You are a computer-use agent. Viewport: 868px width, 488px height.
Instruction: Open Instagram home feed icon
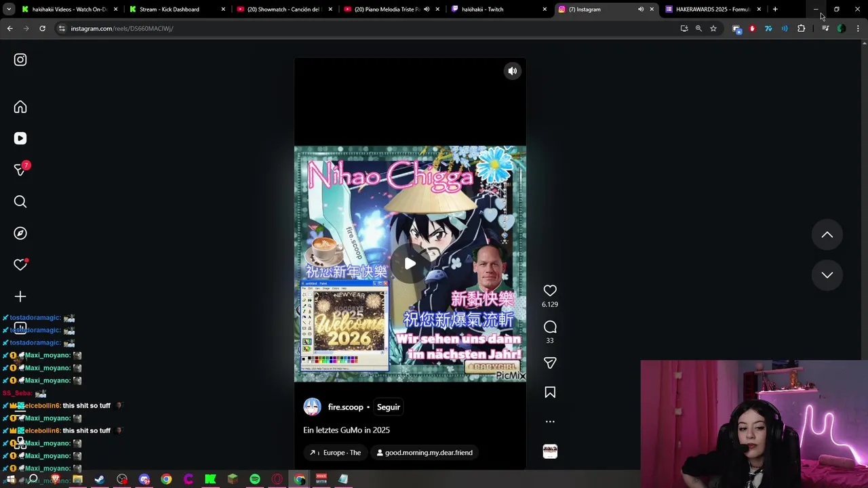point(20,107)
